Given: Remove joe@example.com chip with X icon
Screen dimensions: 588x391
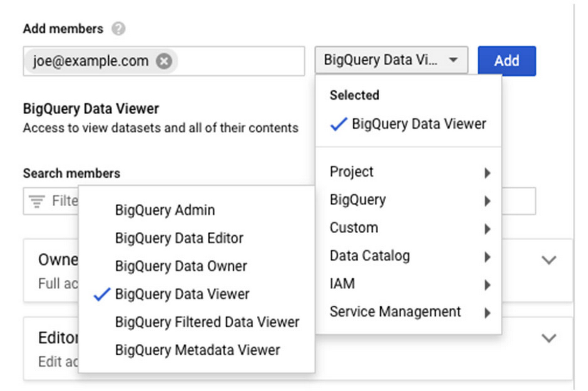Looking at the screenshot, I should pyautogui.click(x=164, y=61).
